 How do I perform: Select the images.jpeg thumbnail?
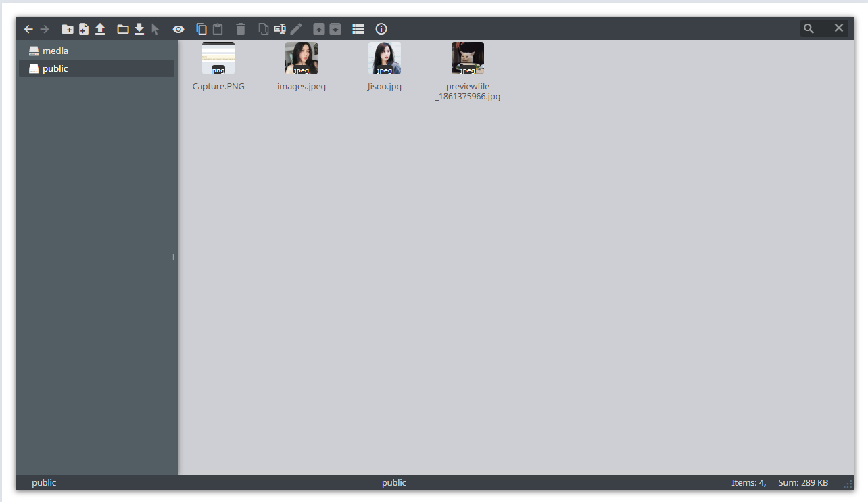click(302, 59)
